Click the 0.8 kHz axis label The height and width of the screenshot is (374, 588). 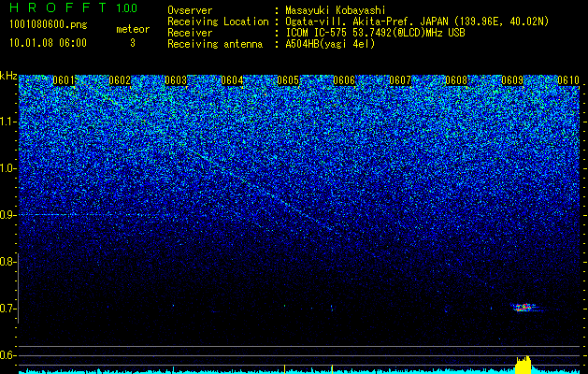(x=8, y=262)
